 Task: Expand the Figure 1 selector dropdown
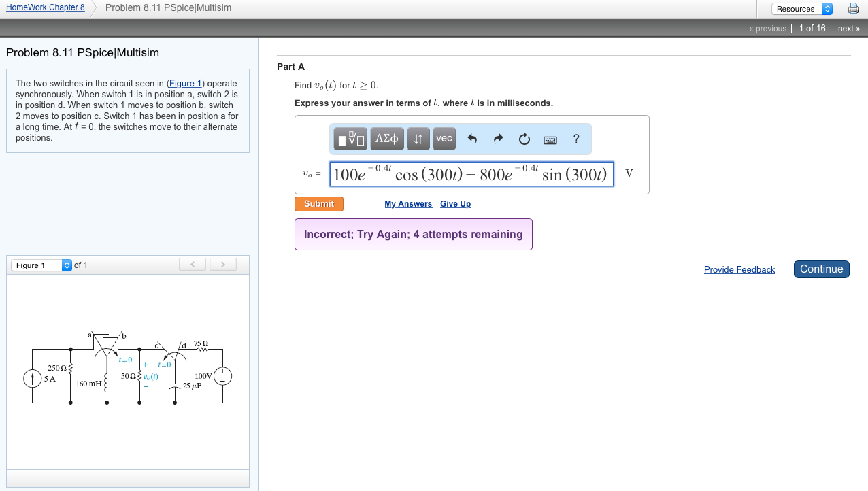tap(41, 265)
